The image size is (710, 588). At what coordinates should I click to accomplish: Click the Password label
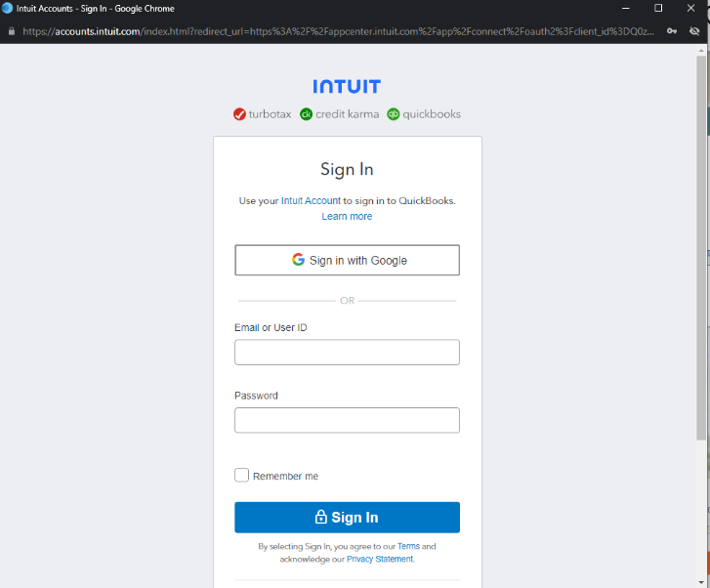256,396
